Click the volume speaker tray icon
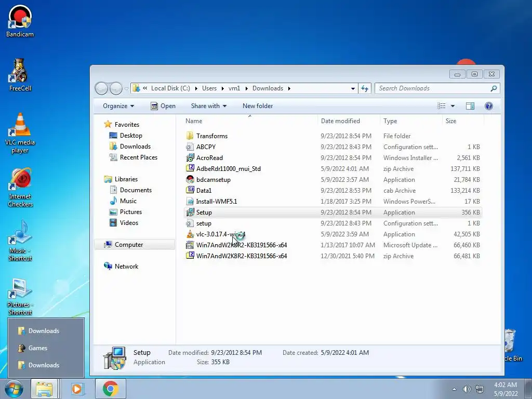This screenshot has width=532, height=399. click(x=467, y=389)
